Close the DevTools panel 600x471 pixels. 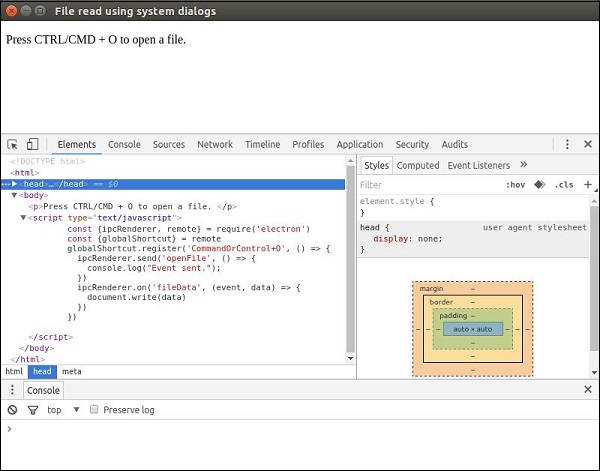pyautogui.click(x=588, y=145)
